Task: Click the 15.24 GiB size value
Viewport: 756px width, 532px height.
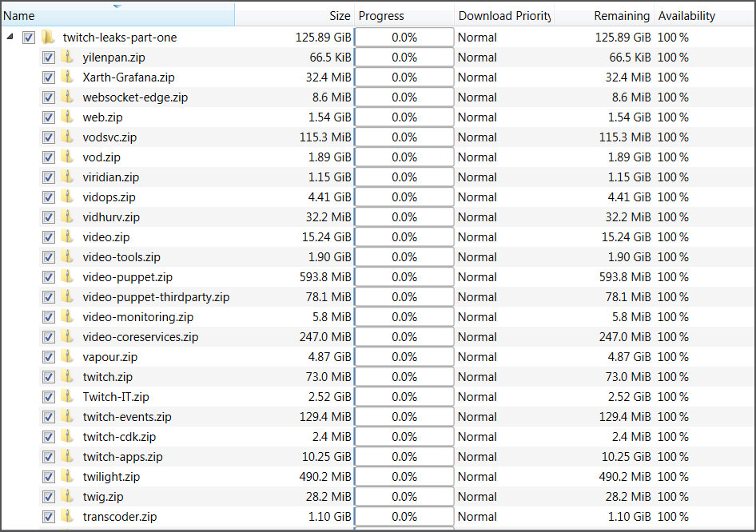Action: [326, 237]
